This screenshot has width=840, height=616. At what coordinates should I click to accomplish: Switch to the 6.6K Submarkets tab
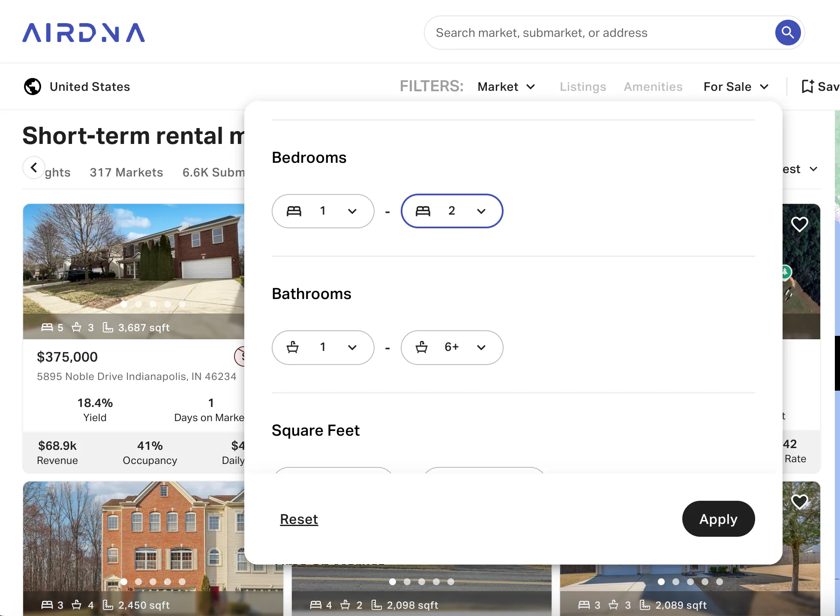click(x=213, y=172)
